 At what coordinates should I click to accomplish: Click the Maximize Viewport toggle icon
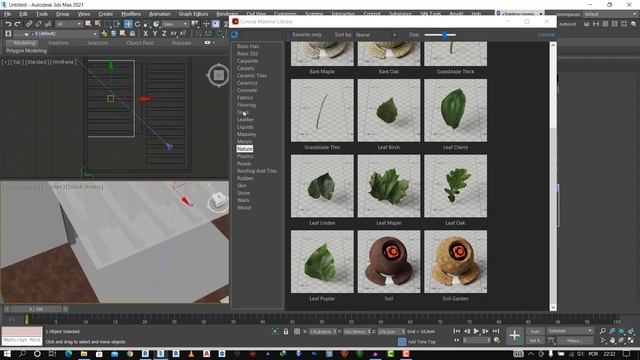click(631, 340)
